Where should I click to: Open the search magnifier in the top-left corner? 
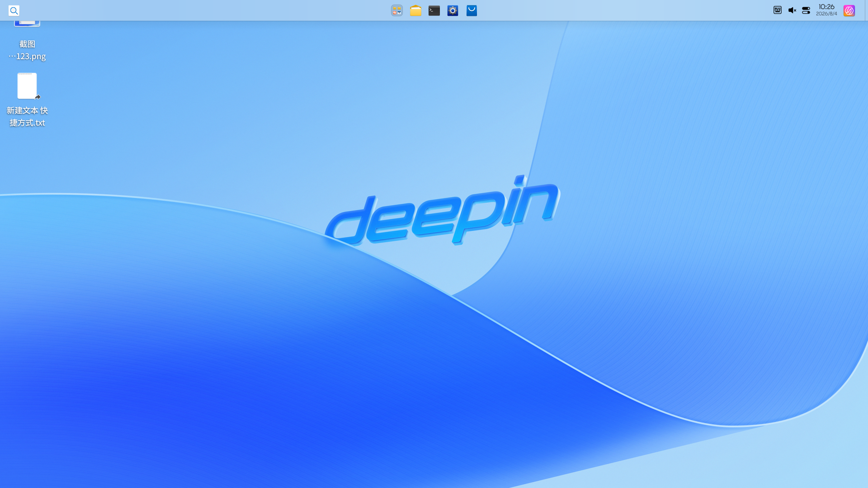[14, 10]
